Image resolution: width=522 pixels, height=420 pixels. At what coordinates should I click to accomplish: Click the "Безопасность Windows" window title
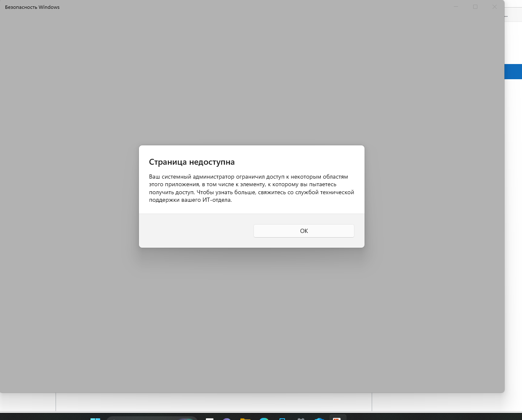pos(32,7)
